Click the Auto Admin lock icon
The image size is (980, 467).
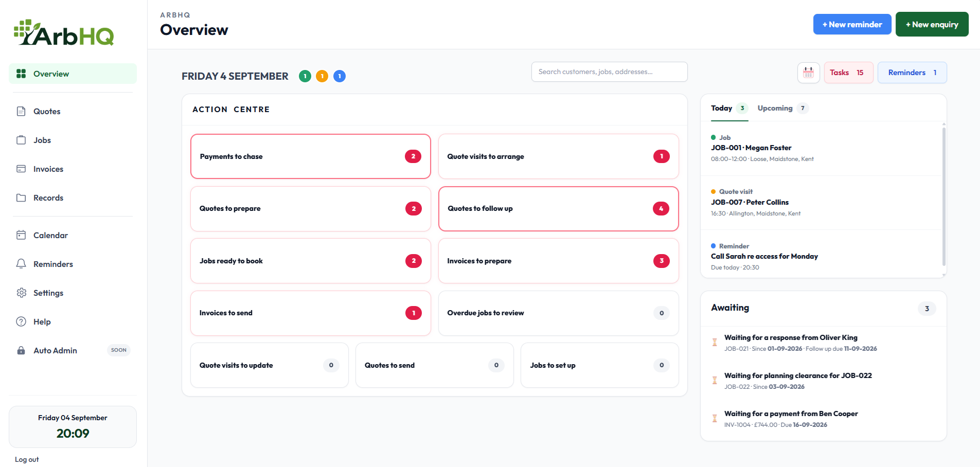(21, 350)
